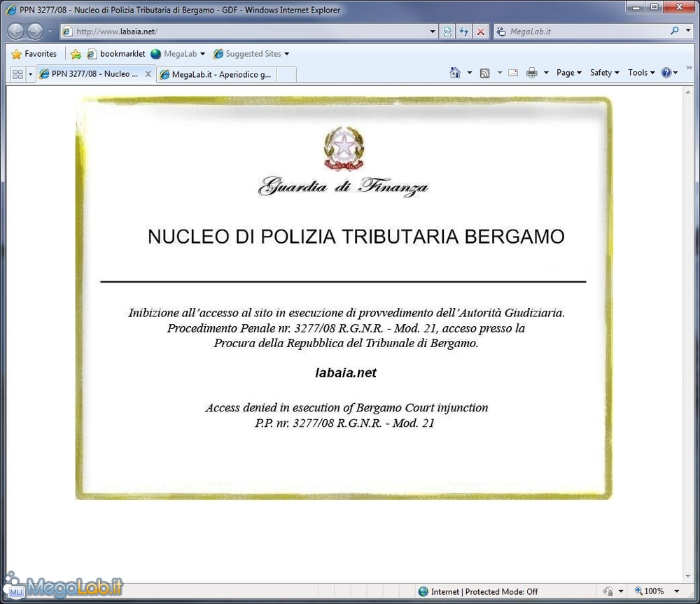Viewport: 700px width, 604px height.
Task: Expand the command bar overflow chevron
Action: (689, 68)
